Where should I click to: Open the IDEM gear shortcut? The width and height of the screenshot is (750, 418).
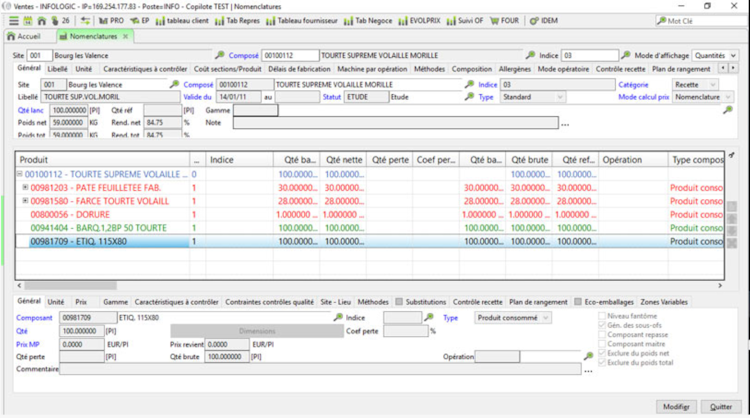click(544, 21)
